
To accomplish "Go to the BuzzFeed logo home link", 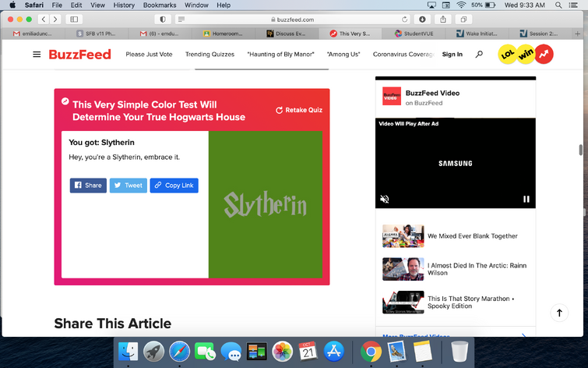I will [80, 55].
